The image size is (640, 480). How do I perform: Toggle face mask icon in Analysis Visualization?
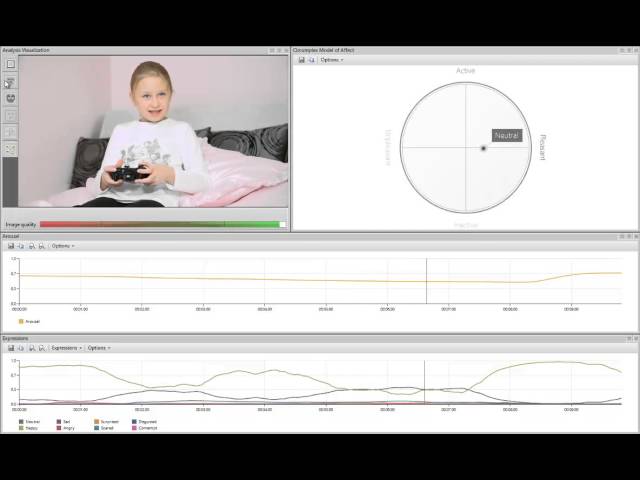(x=11, y=98)
